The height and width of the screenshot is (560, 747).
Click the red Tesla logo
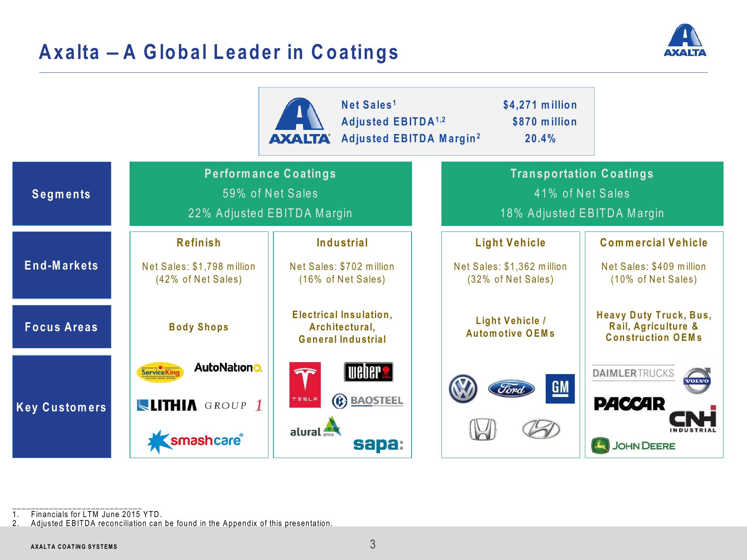(x=305, y=385)
